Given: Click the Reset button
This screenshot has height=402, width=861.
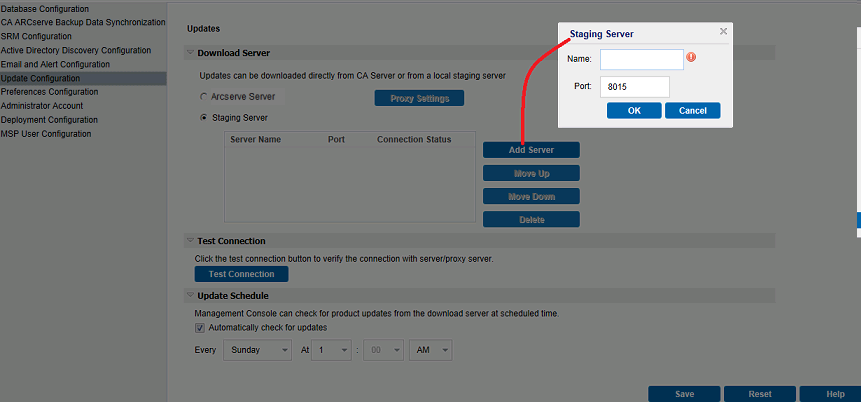Looking at the screenshot, I should 760,394.
